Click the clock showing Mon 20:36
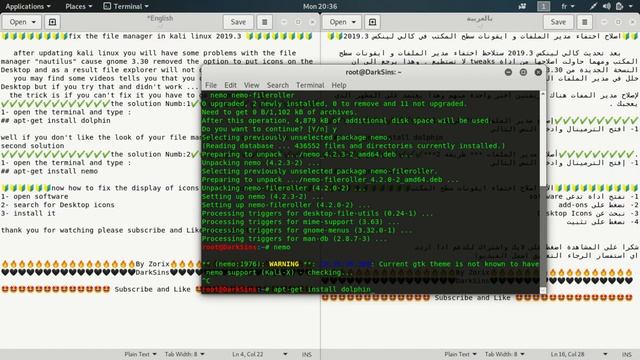This screenshot has width=640, height=360. click(x=320, y=7)
